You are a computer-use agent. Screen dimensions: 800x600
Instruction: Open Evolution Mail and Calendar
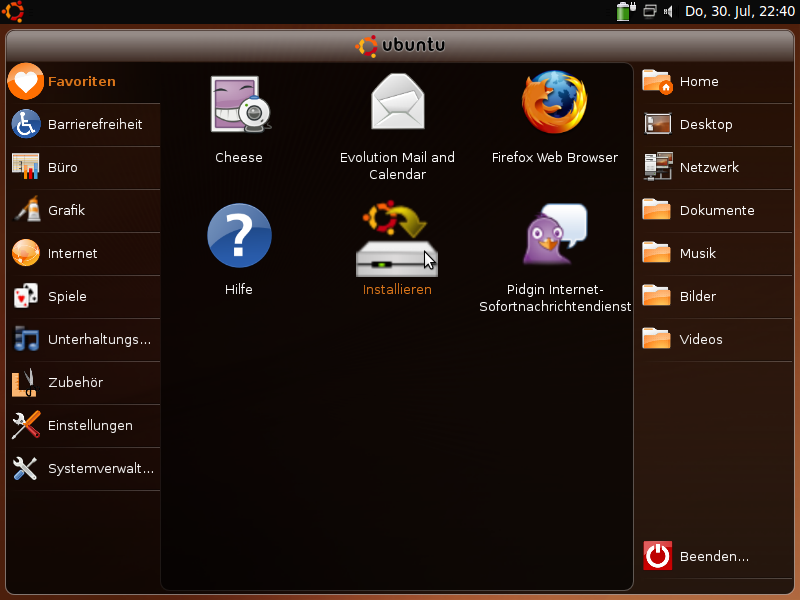tap(397, 103)
